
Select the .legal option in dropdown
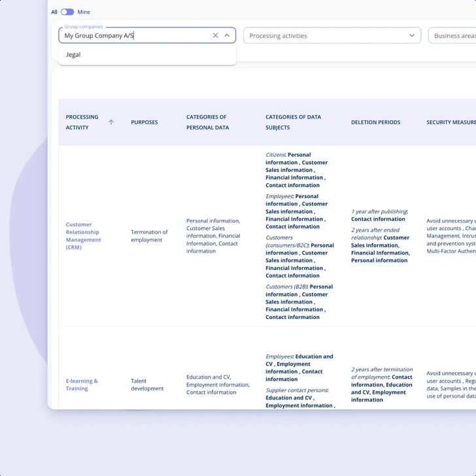(147, 55)
